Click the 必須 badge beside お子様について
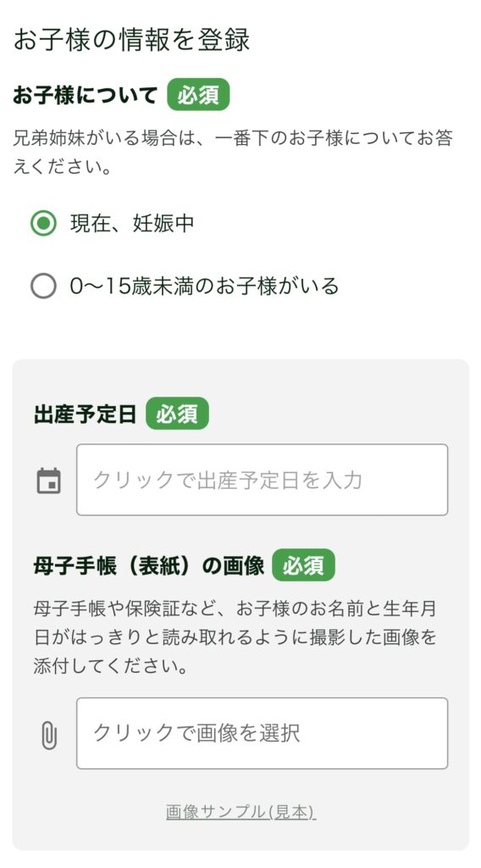This screenshot has width=481, height=868. [198, 95]
